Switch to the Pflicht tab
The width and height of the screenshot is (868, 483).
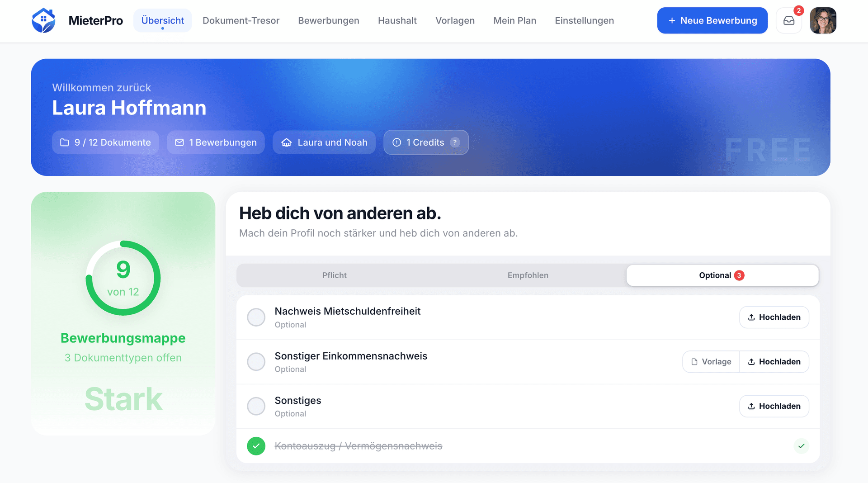point(334,275)
